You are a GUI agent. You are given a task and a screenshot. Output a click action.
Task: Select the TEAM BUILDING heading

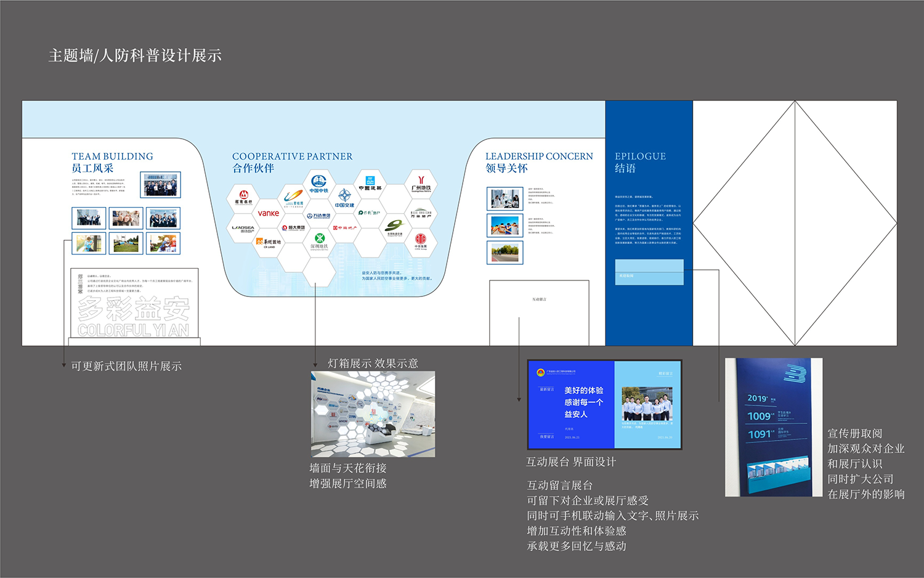(112, 157)
